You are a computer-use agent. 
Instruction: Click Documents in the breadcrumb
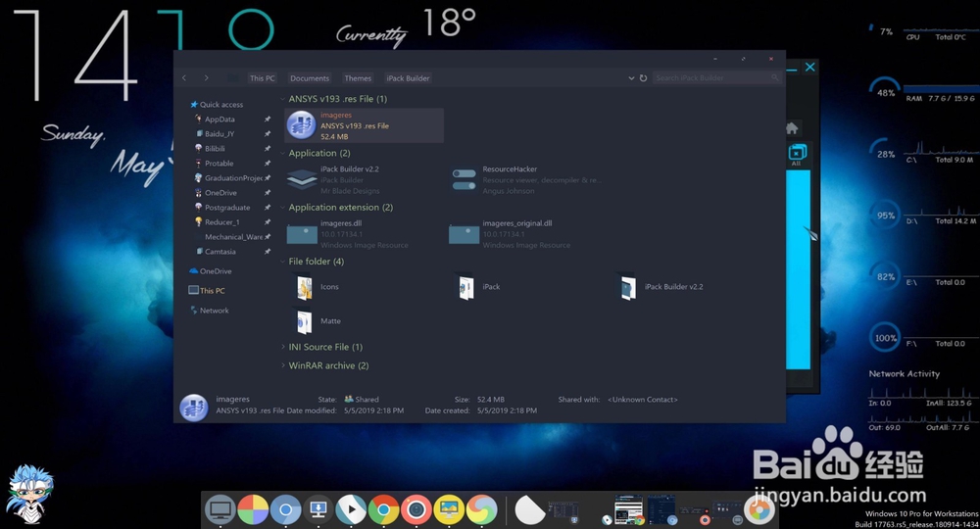pos(310,78)
